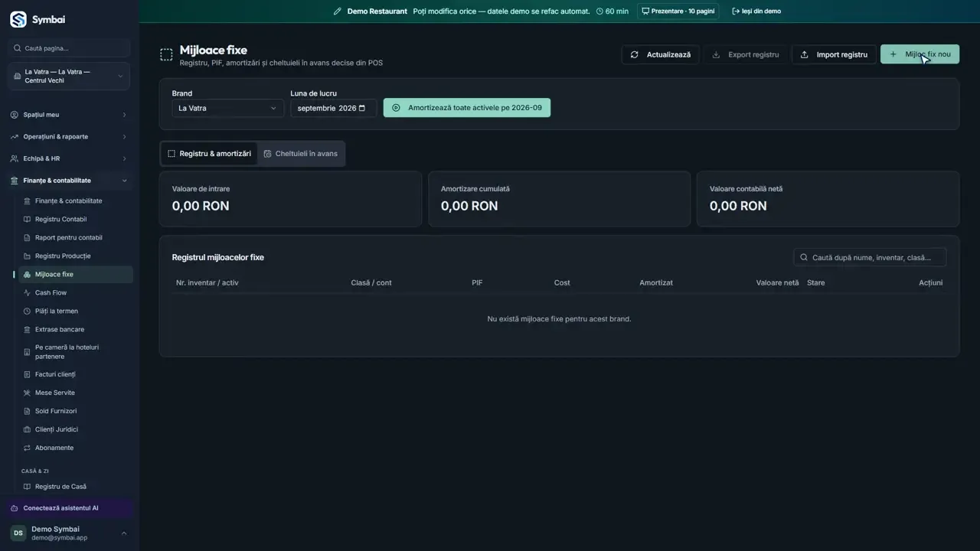
Task: Expand the Operațiuni & rapoarte section
Action: coord(69,137)
